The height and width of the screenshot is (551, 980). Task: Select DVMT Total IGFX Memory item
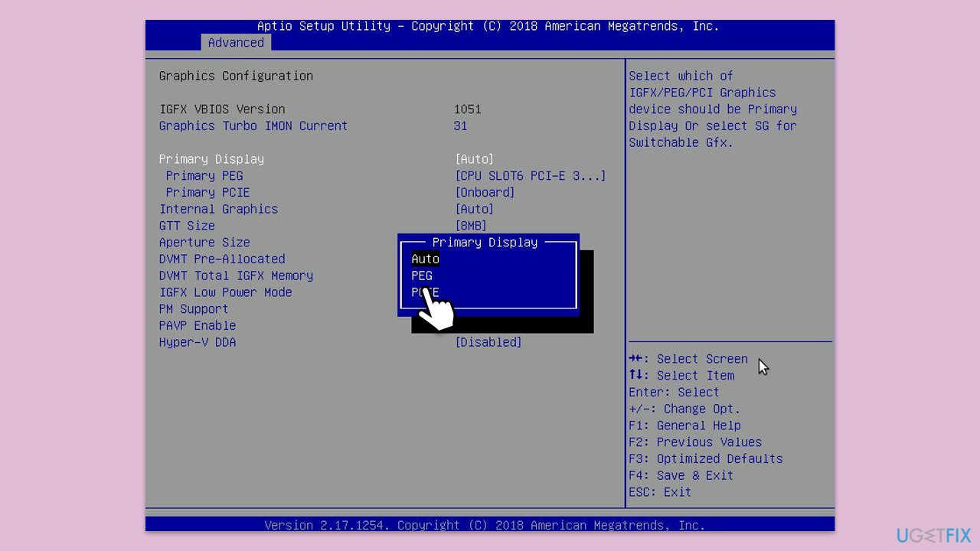tap(236, 276)
